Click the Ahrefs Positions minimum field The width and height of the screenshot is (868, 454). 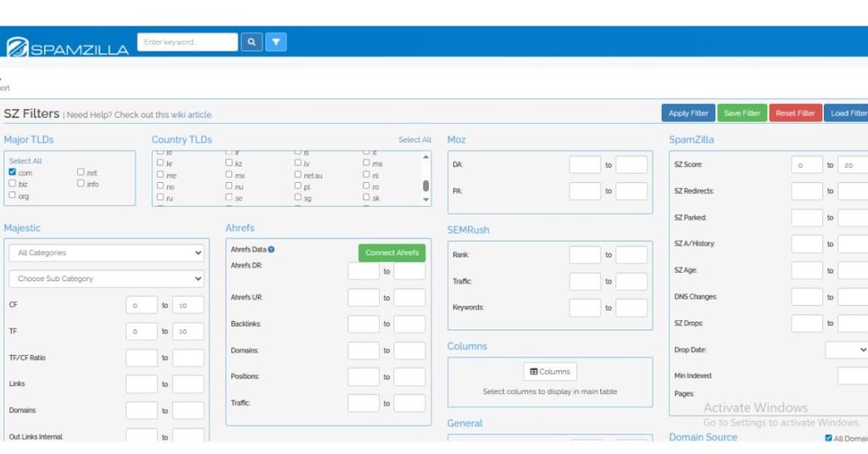click(x=364, y=377)
